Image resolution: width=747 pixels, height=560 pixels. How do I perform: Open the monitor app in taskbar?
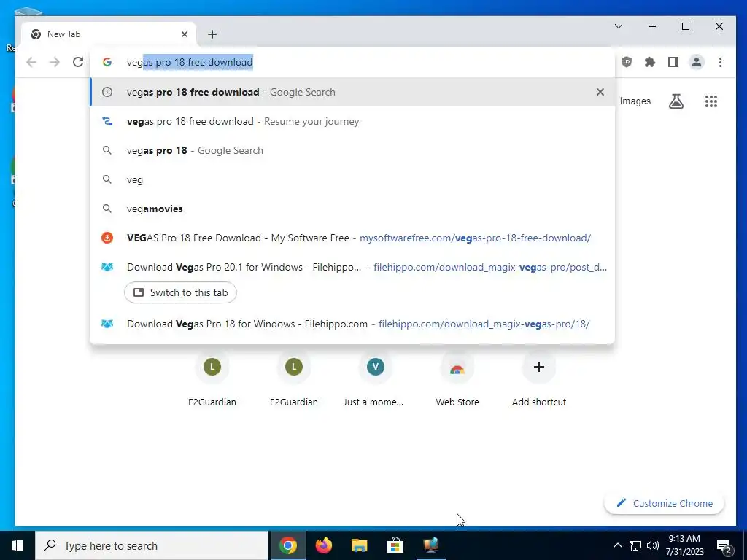click(430, 545)
